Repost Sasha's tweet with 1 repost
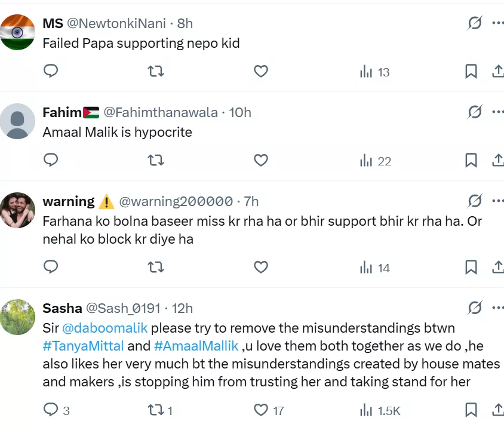 (156, 410)
